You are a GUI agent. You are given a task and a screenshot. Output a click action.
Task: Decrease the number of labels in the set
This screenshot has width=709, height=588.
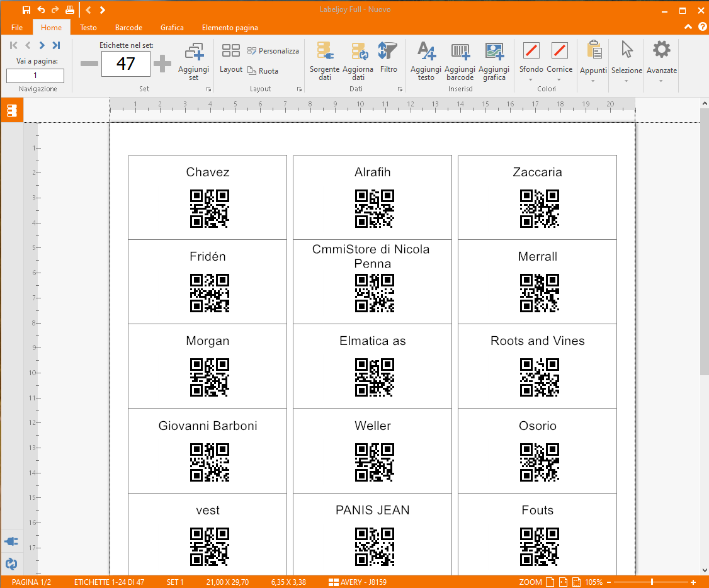tap(89, 64)
